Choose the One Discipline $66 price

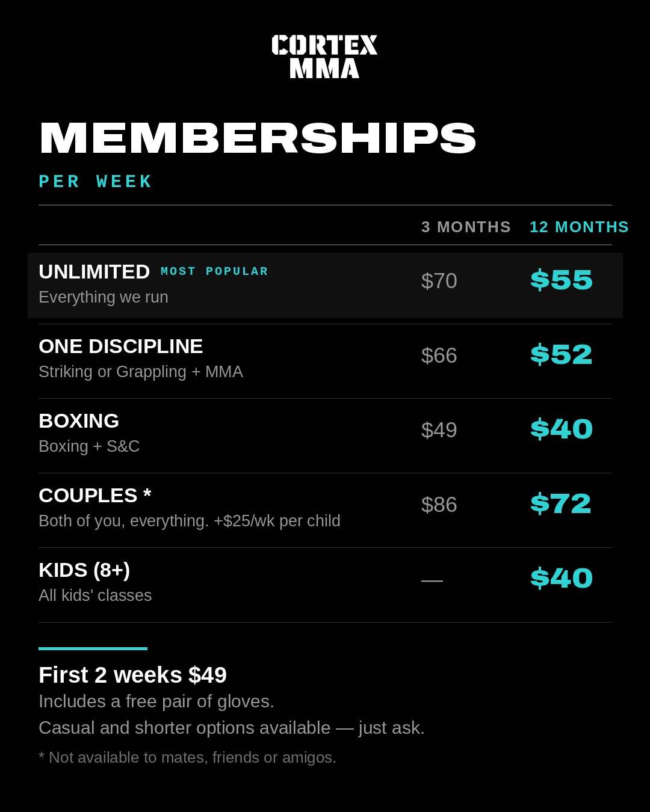(x=439, y=355)
